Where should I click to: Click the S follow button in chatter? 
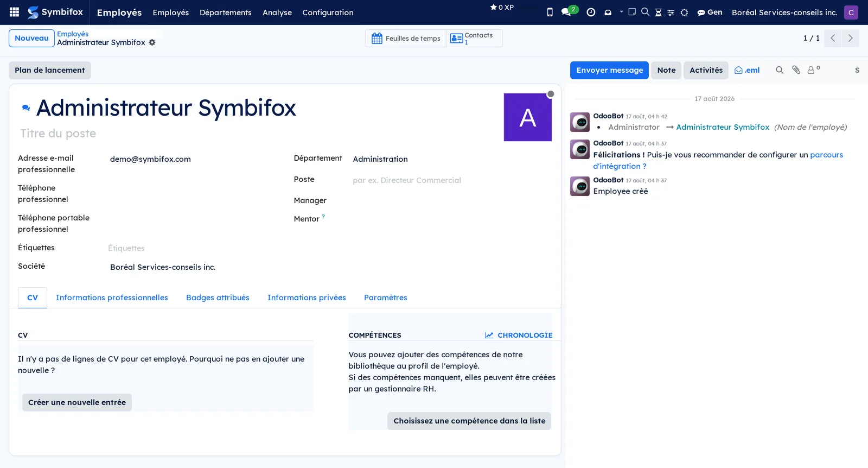(857, 70)
